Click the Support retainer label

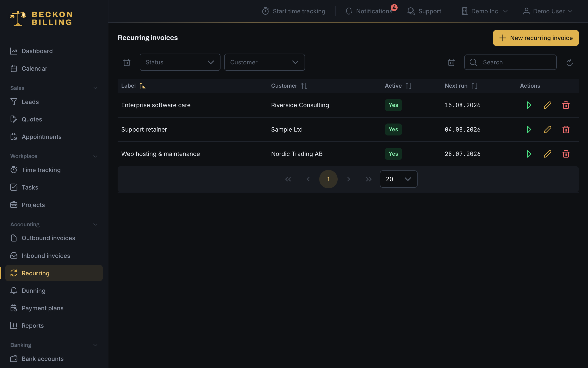(144, 129)
